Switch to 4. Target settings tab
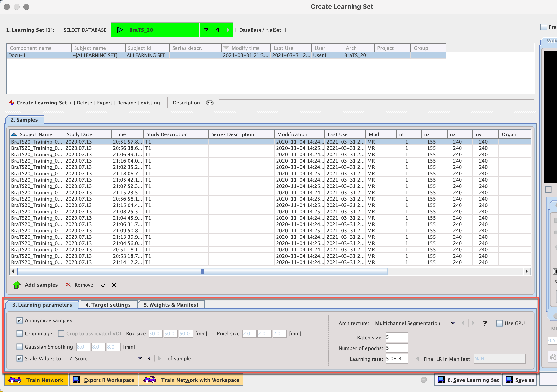The width and height of the screenshot is (557, 392). 108,305
